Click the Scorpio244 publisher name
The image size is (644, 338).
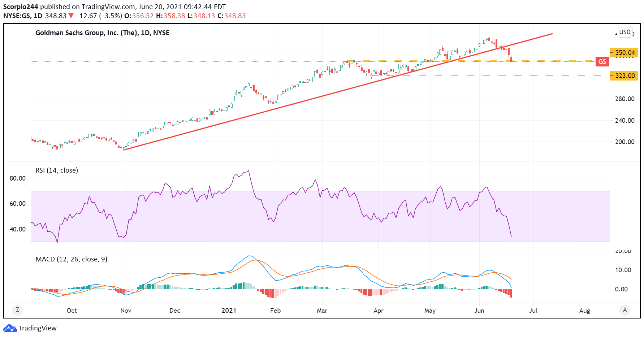(x=21, y=7)
